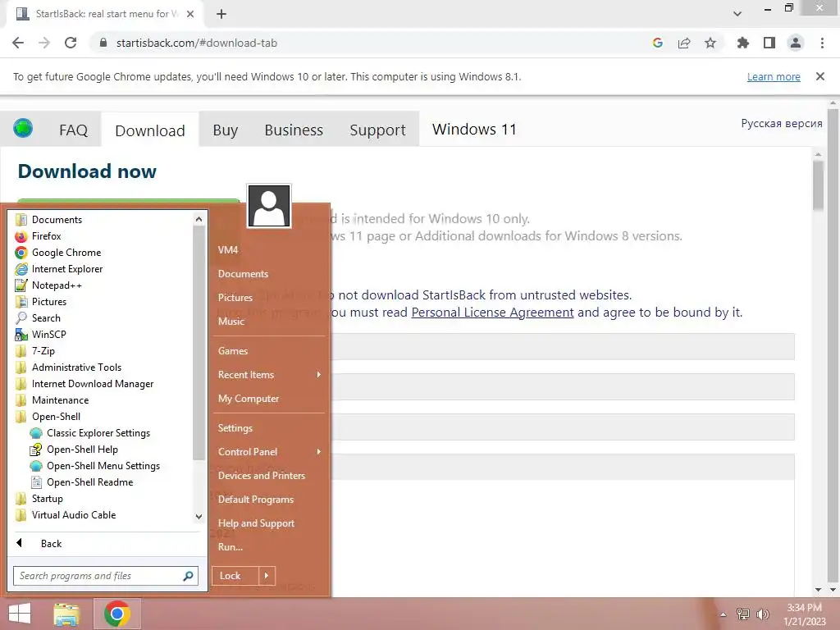Viewport: 840px width, 630px height.
Task: Open the volume icon in system tray
Action: tap(763, 614)
